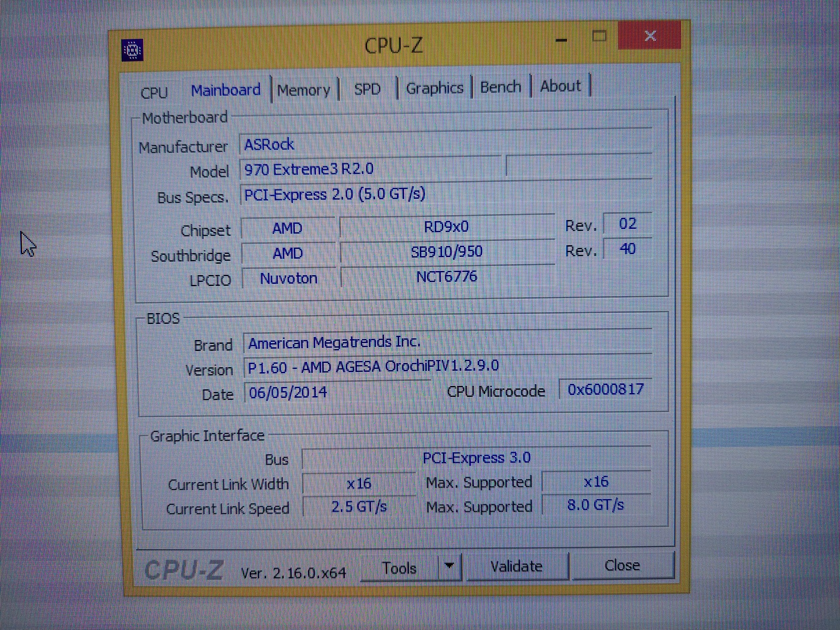This screenshot has width=840, height=630.
Task: Open the SPD tab
Action: click(367, 89)
